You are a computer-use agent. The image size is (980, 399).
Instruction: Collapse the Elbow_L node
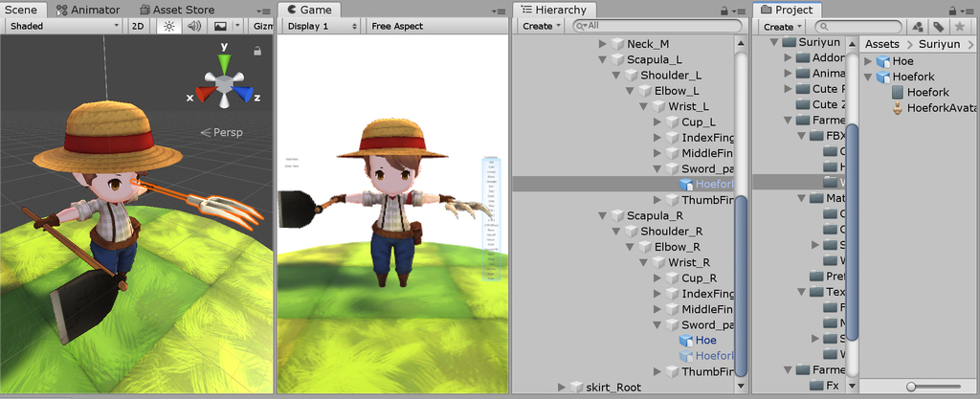pyautogui.click(x=630, y=91)
